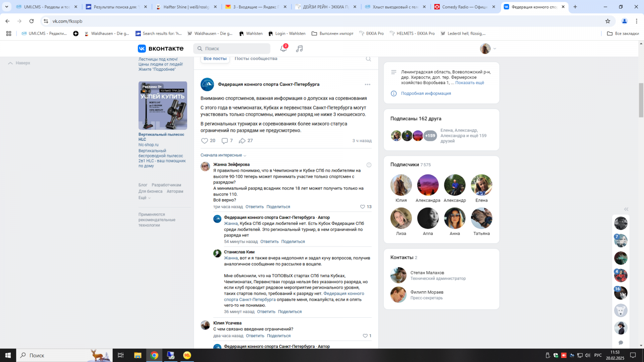Search within the community wall posts
644x362 pixels.
pos(368,59)
